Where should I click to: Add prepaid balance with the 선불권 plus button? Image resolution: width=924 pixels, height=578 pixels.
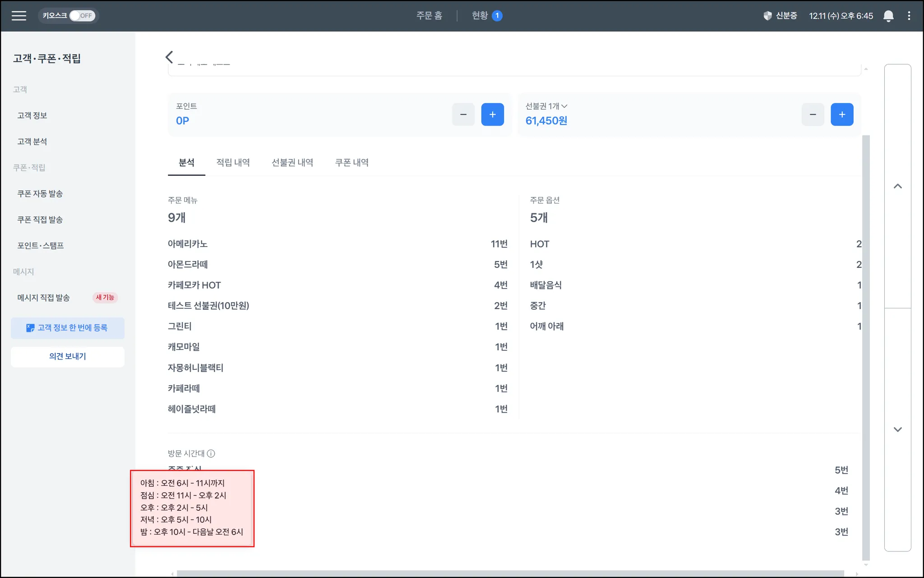[x=841, y=114]
